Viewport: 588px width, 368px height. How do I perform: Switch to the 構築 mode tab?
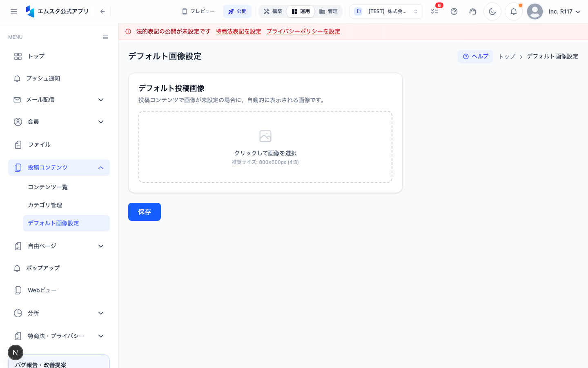pos(273,11)
